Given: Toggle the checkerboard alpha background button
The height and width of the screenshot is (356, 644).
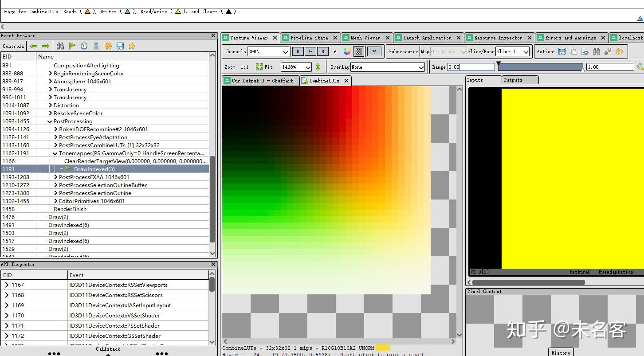Looking at the screenshot, I should pos(358,51).
